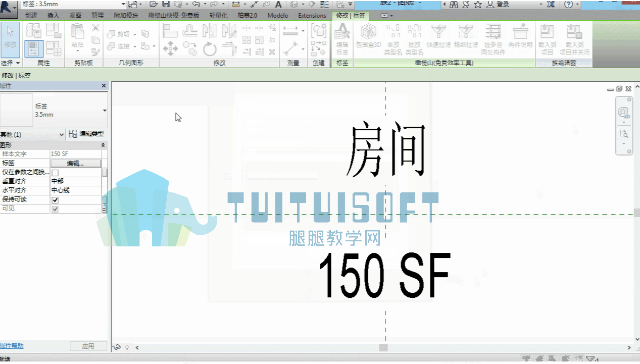Toggle the 仅在参数之间换行 checkbox

coord(55,173)
